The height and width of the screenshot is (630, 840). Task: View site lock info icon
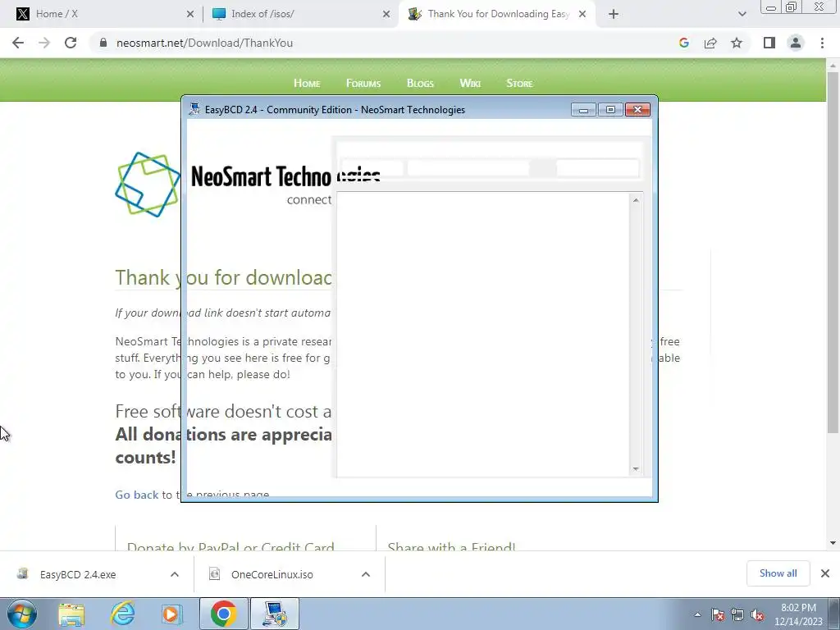click(x=103, y=43)
